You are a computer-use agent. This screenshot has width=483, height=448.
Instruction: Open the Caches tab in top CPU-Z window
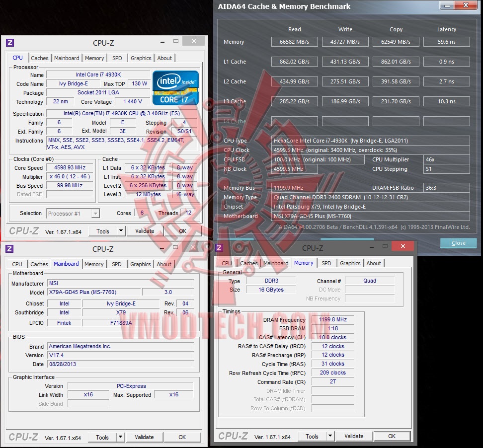tap(39, 58)
